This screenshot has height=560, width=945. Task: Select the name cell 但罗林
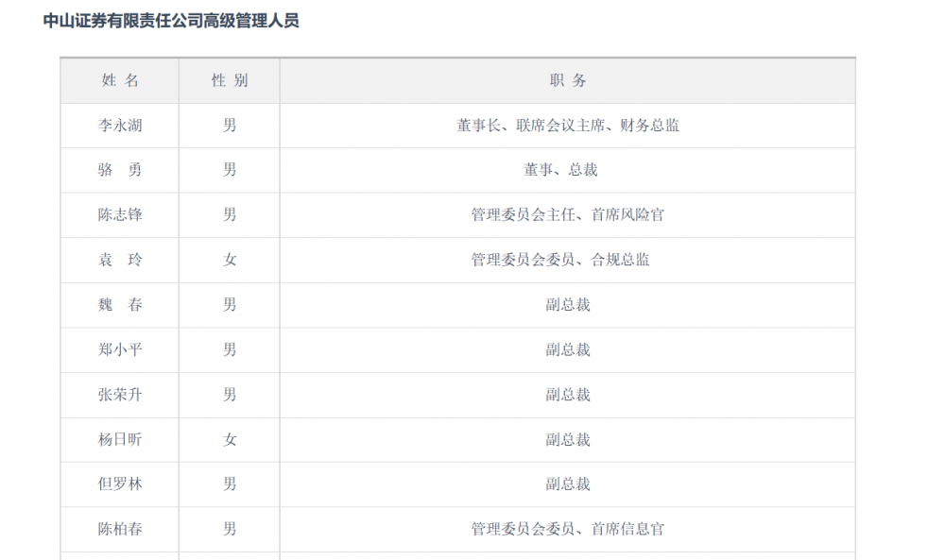click(120, 484)
